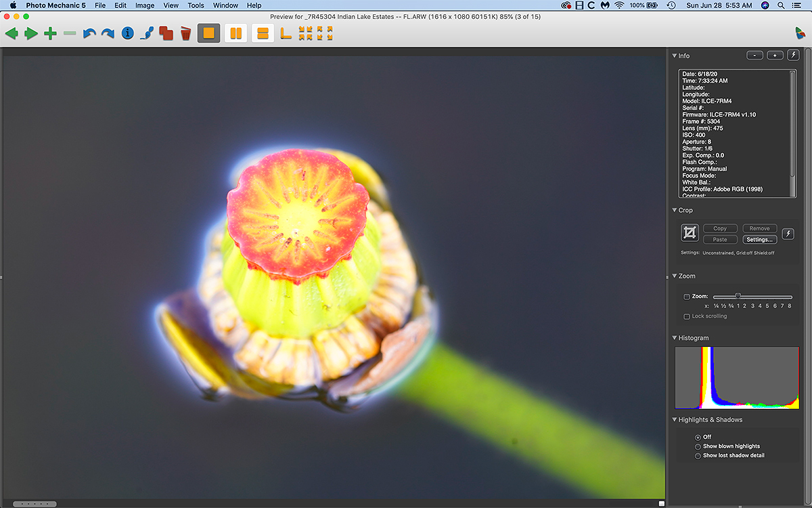
Task: Open crop Settings... button
Action: (x=759, y=239)
